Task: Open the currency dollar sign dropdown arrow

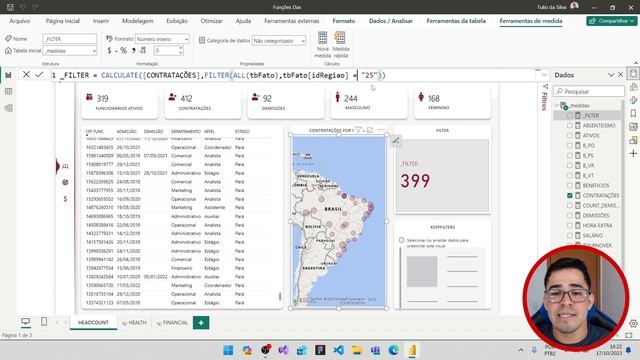Action: pyautogui.click(x=116, y=51)
